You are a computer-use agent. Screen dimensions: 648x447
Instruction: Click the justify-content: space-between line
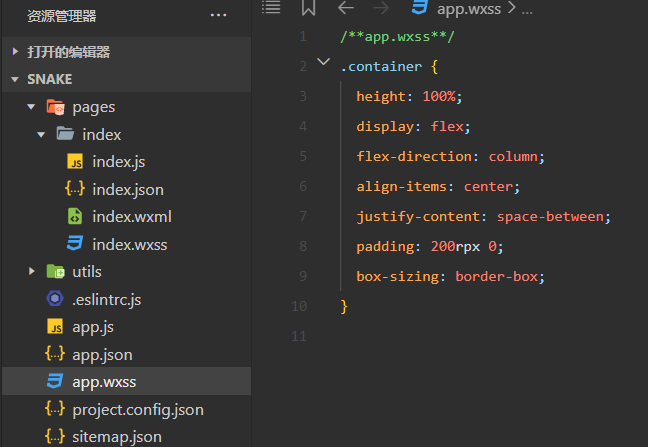(x=484, y=216)
